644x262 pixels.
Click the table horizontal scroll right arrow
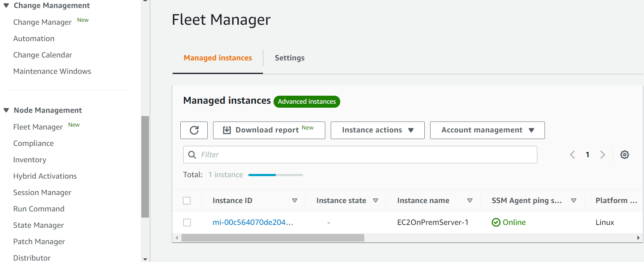(x=638, y=238)
